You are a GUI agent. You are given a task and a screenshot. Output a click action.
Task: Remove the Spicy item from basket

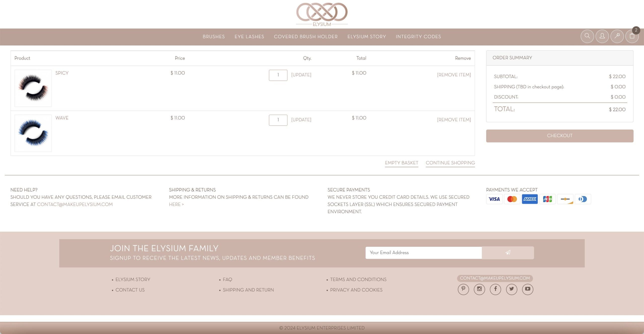pos(454,75)
